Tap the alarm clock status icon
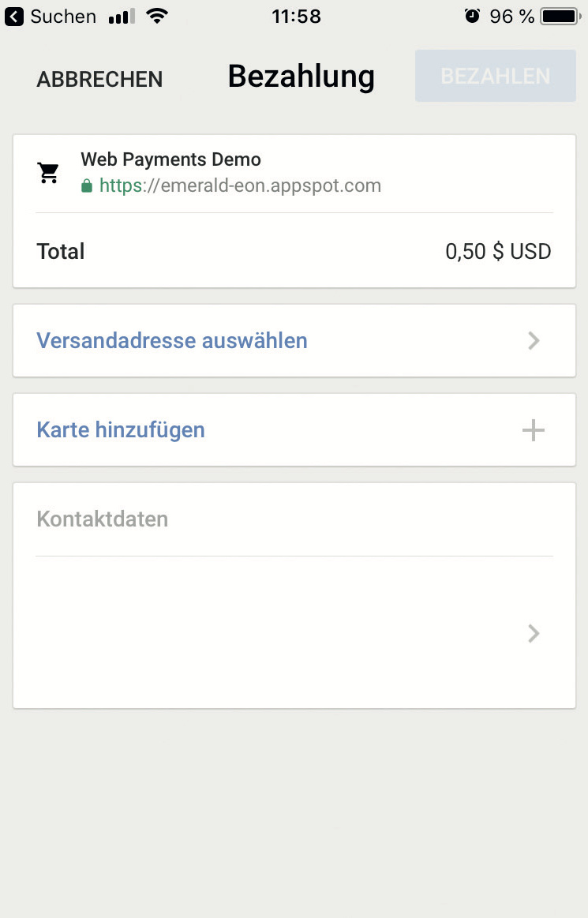 [x=472, y=16]
